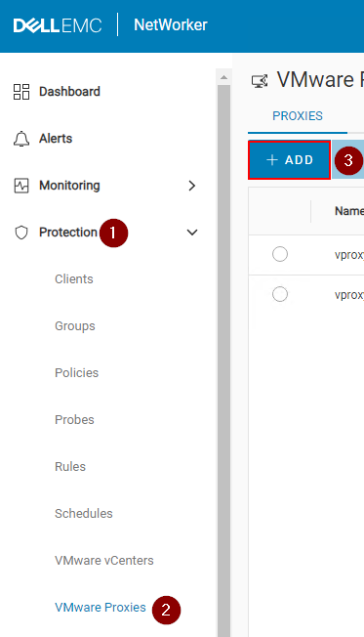
Task: Go to Clients under Protection
Action: click(74, 279)
